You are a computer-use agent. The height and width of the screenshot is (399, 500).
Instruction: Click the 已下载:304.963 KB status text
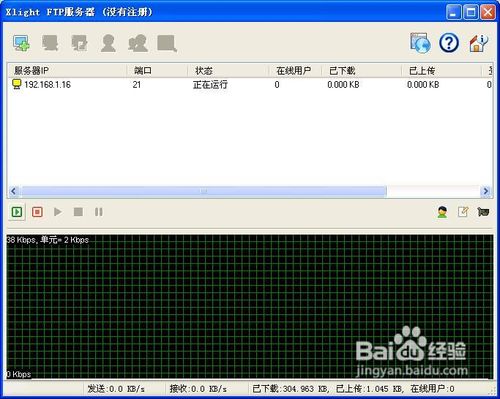click(x=290, y=389)
